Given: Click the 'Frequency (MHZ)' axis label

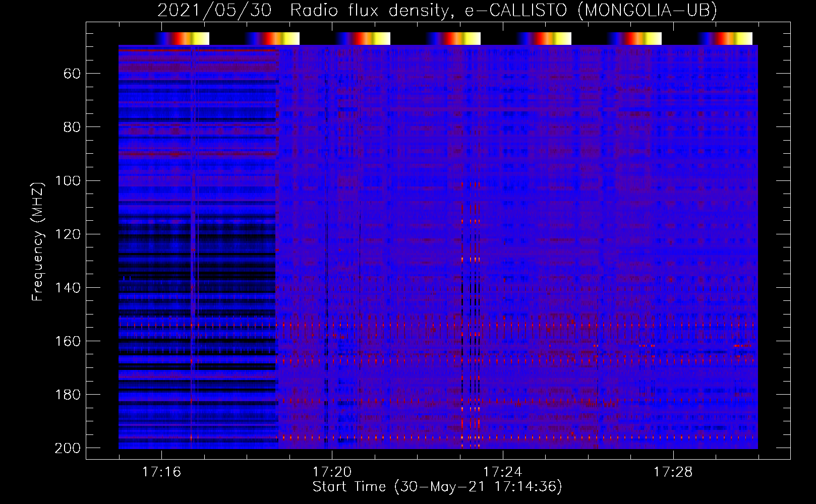Looking at the screenshot, I should (38, 241).
